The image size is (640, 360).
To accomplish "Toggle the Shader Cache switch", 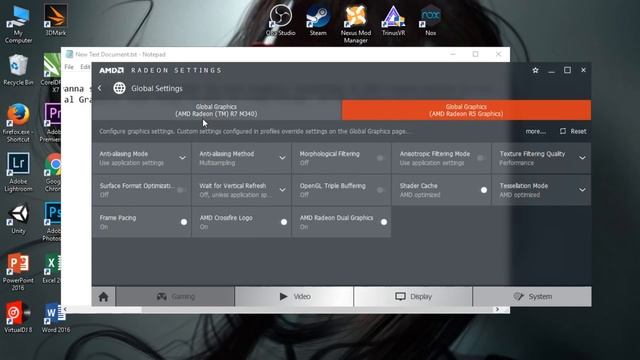I will [484, 190].
